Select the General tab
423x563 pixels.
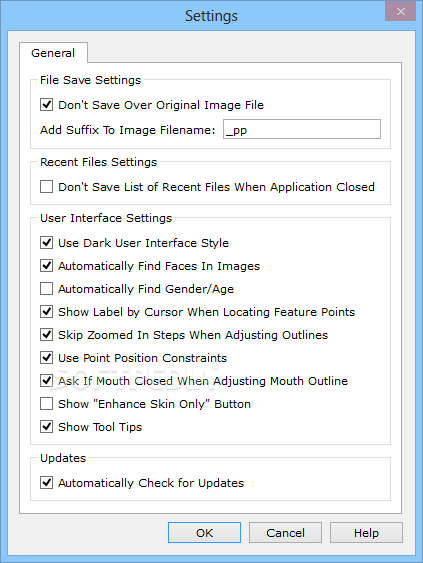(53, 53)
